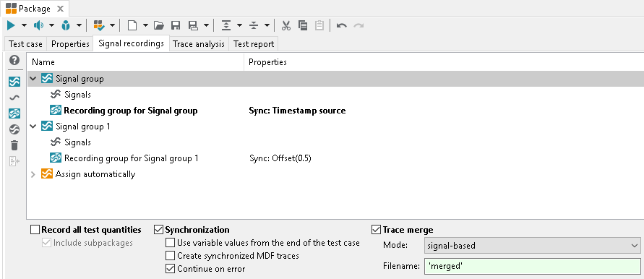Viewport: 644px width, 279px height.
Task: Click the Name column header
Action: pyautogui.click(x=136, y=62)
